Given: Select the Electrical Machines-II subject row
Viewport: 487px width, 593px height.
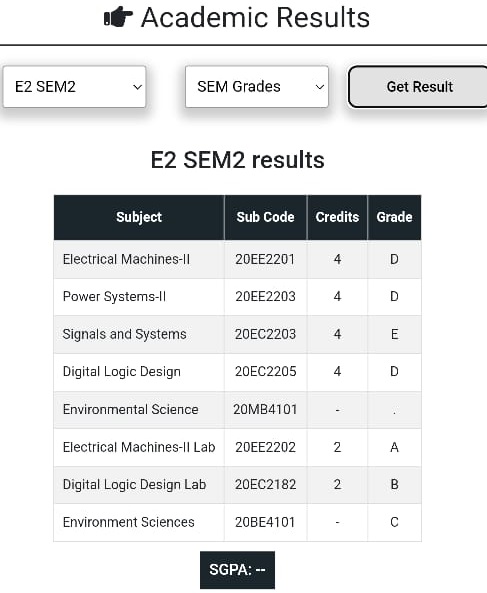Looking at the screenshot, I should click(x=237, y=259).
